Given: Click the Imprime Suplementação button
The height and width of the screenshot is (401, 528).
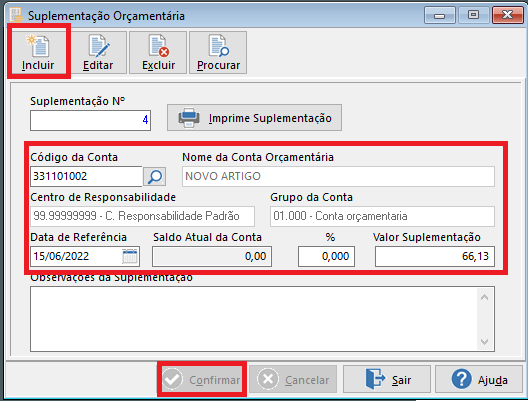Looking at the screenshot, I should [254, 118].
